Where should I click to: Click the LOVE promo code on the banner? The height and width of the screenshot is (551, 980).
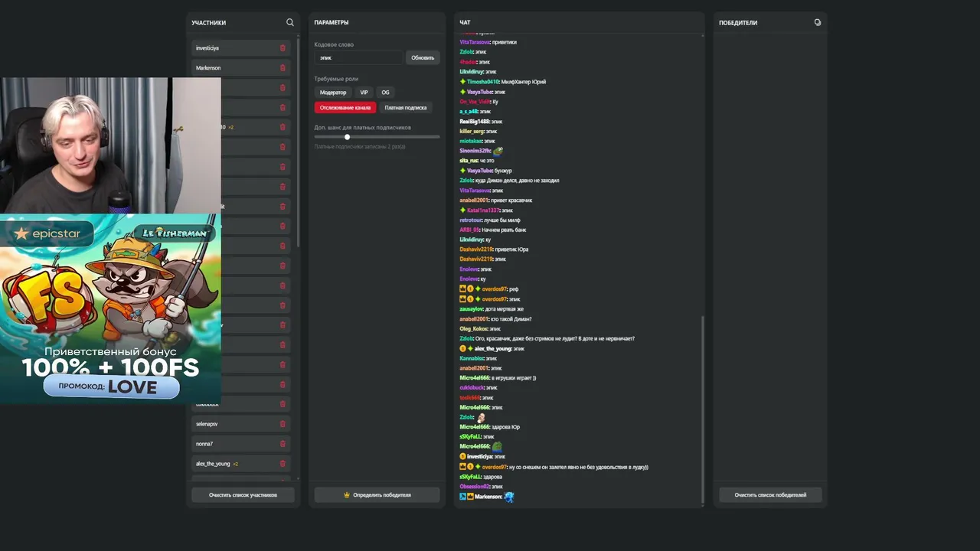pos(132,387)
